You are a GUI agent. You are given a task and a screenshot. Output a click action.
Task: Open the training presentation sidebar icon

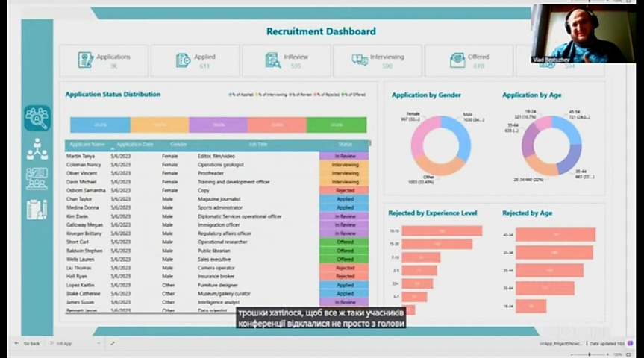pos(37,179)
